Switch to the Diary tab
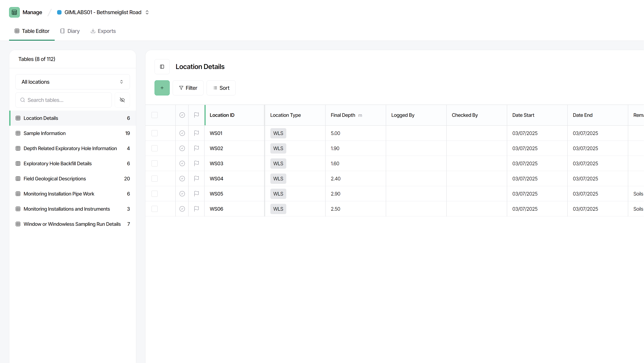Image resolution: width=644 pixels, height=363 pixels. point(69,31)
